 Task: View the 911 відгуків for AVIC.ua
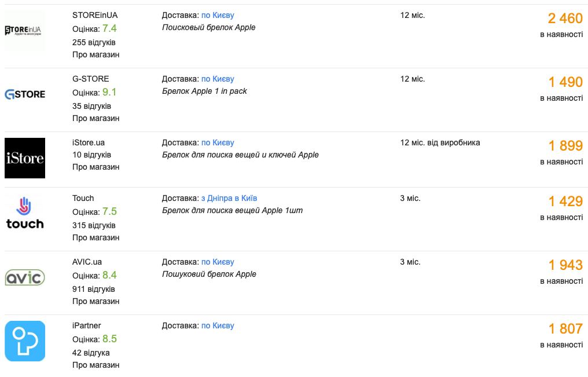[94, 289]
